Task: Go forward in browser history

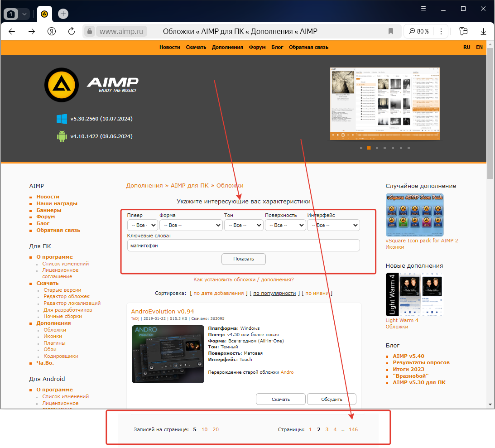Action: click(32, 31)
